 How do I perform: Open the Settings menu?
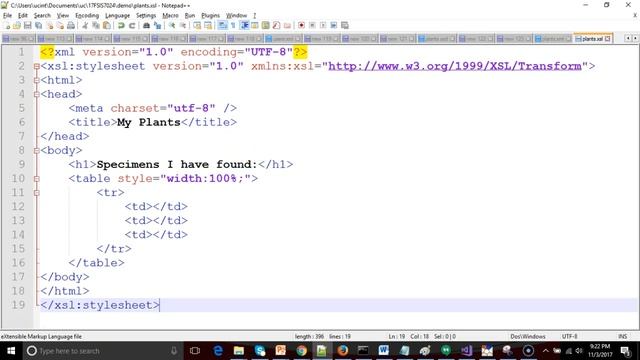tap(146, 16)
